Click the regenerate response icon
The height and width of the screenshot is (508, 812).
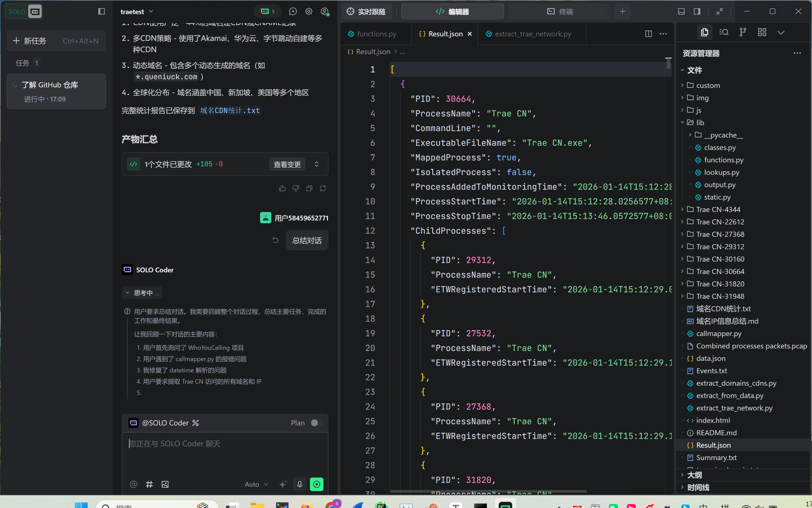pos(323,189)
